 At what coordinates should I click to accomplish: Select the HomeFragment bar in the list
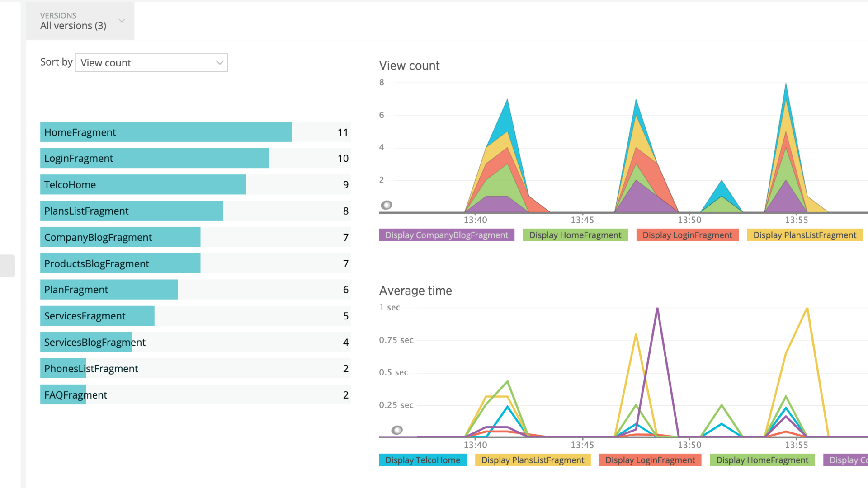click(166, 132)
